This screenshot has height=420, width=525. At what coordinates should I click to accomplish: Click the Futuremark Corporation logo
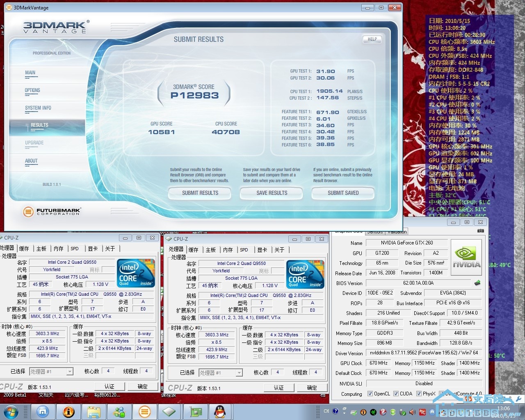52,212
